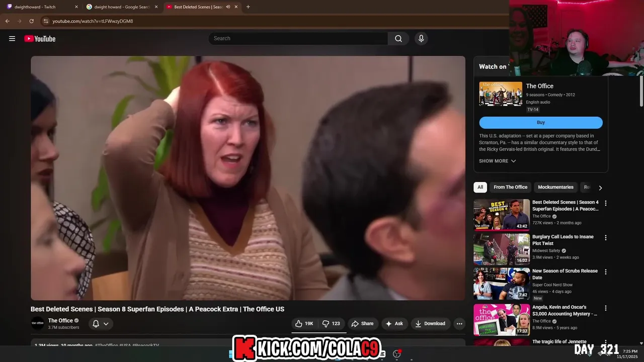Open 'Burglary Call Leads to Insane Plot Twist' title

[x=563, y=240]
